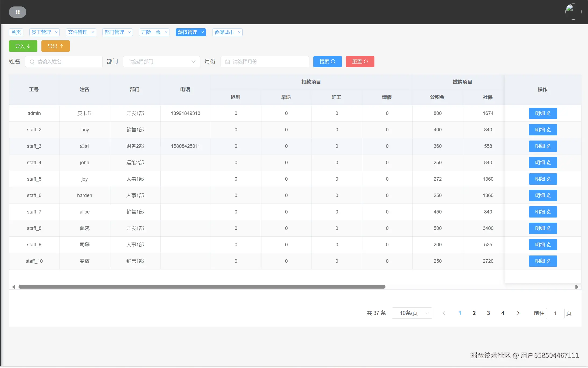Click the green 导入 import button

point(23,46)
